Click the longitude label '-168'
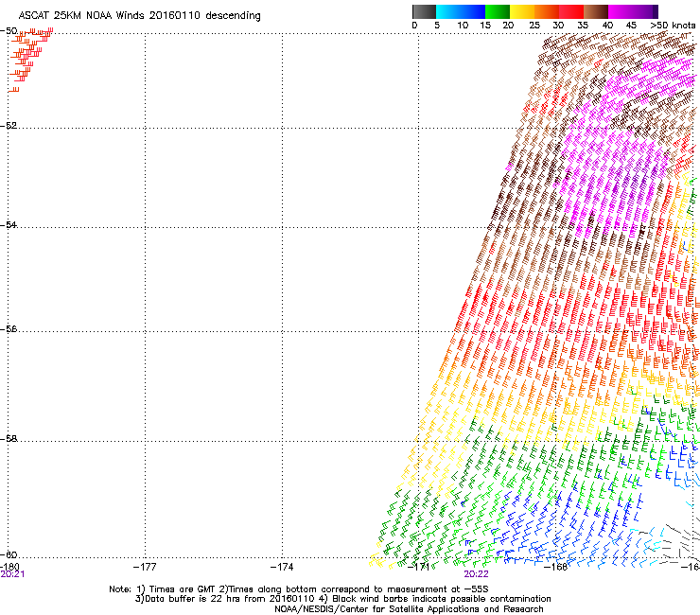 coord(556,567)
